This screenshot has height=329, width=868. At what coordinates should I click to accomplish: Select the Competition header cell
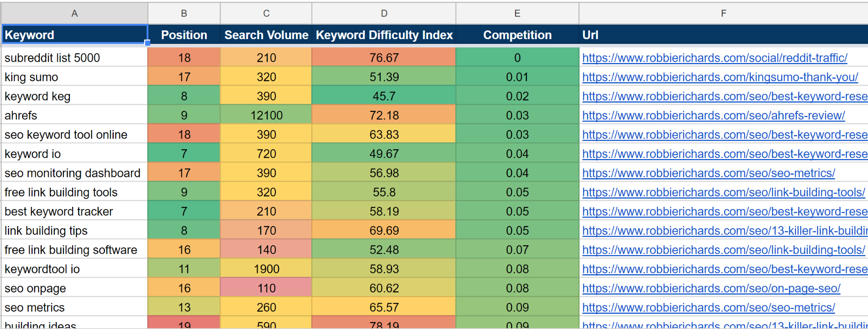(517, 35)
